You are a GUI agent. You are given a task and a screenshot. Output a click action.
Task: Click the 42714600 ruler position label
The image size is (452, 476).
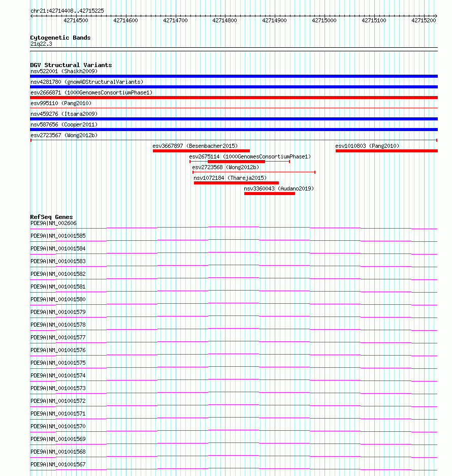coord(125,20)
